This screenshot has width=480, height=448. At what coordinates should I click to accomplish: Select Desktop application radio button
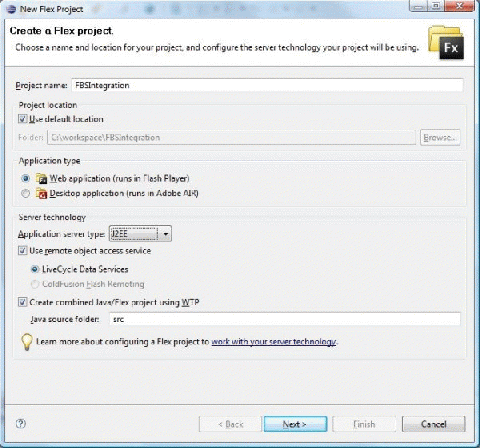pos(25,193)
